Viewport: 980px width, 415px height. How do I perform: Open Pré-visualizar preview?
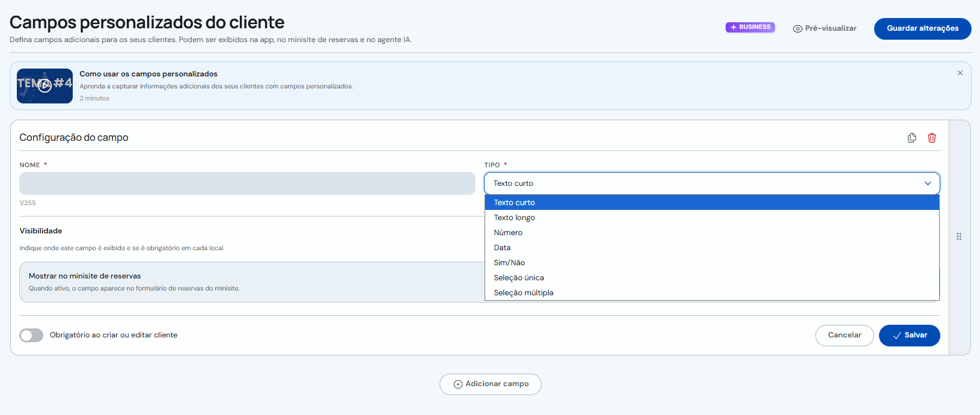click(x=825, y=28)
